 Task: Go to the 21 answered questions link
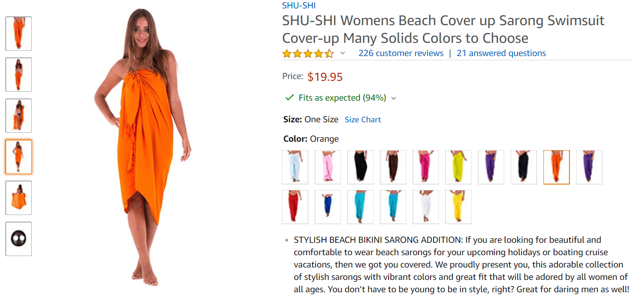[x=501, y=53]
